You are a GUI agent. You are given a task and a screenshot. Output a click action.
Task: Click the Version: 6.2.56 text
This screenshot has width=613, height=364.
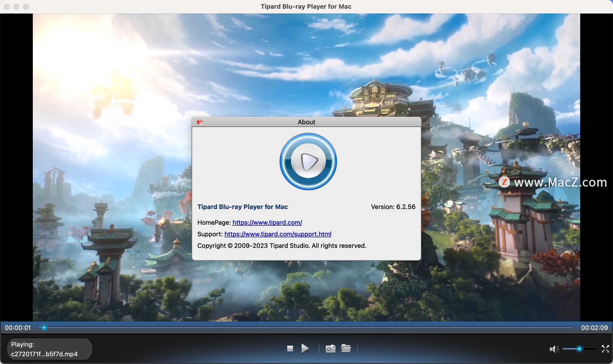pos(393,207)
